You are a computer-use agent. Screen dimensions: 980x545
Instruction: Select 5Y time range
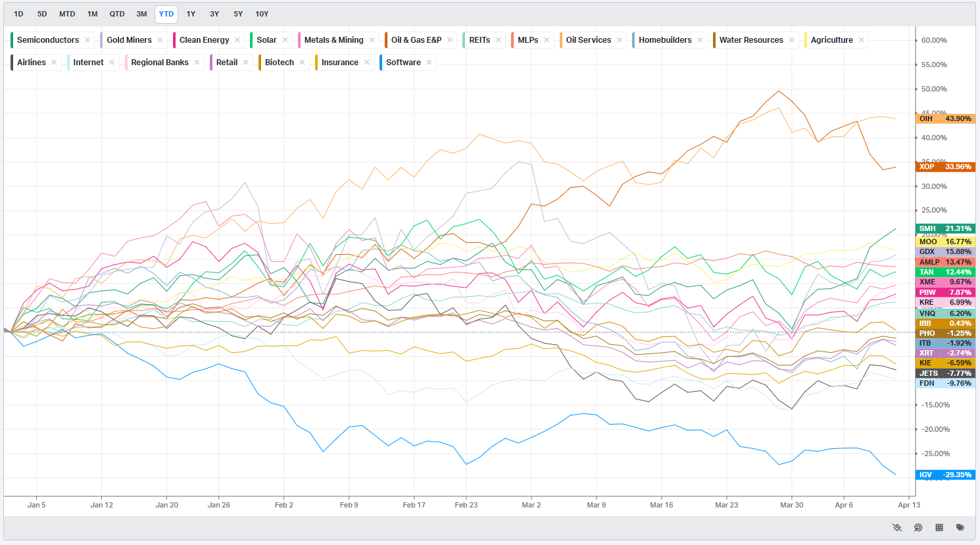click(x=238, y=14)
